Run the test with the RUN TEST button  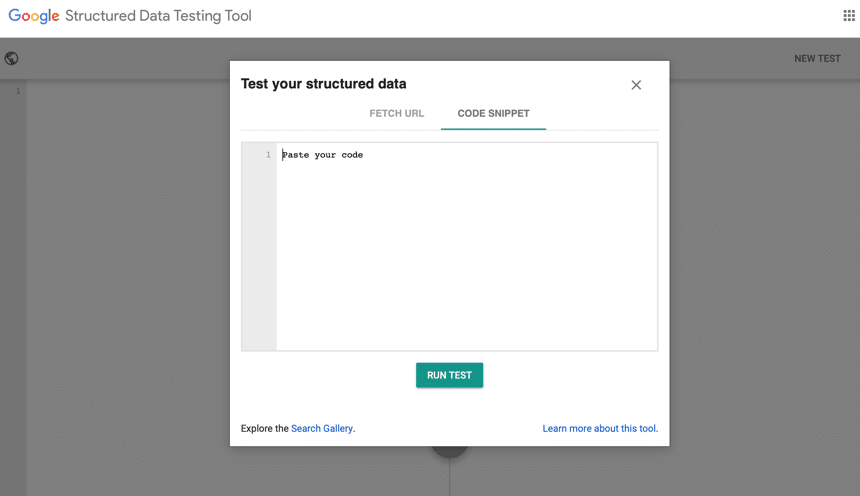pos(449,375)
